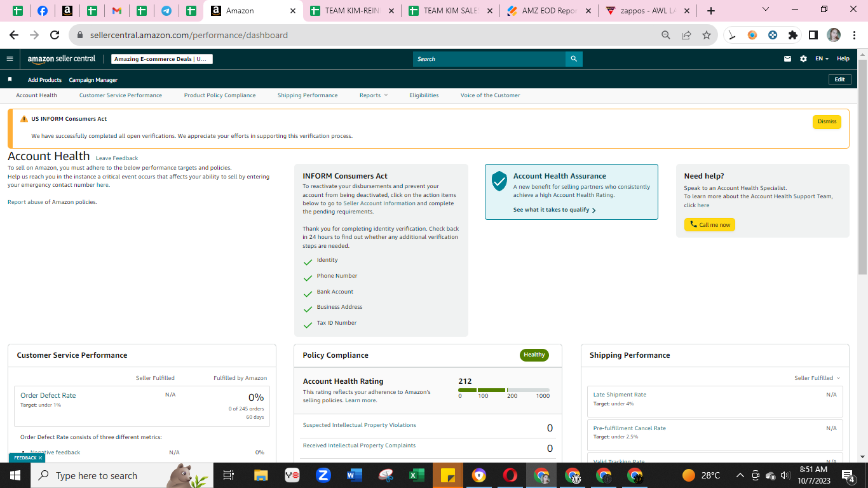The image size is (868, 488).
Task: Go back using the browser back arrow
Action: point(14,35)
